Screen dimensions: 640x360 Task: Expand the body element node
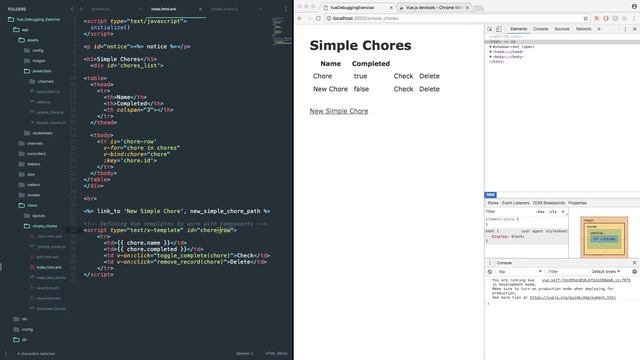tap(490, 57)
